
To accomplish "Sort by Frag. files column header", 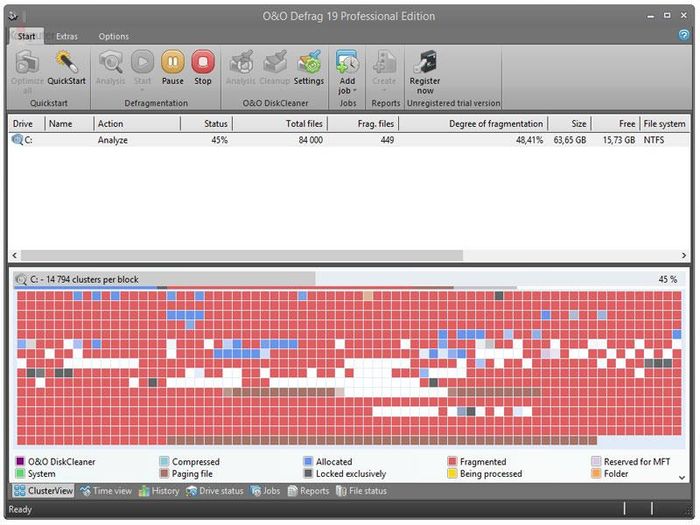I will (x=363, y=124).
